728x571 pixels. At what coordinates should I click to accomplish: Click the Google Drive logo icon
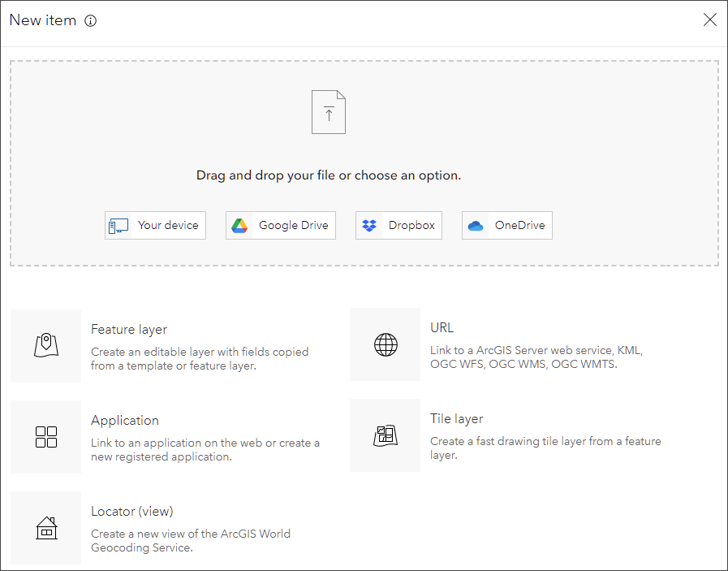239,226
